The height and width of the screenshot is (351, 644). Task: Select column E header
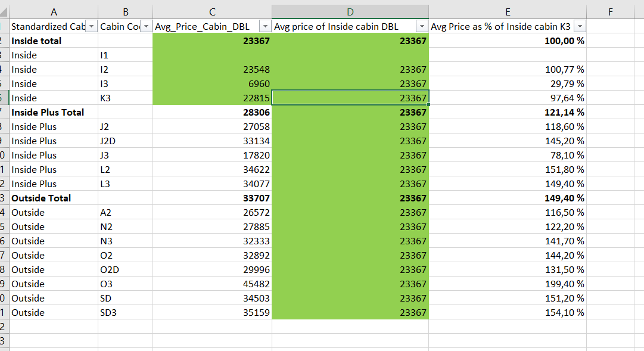tap(508, 12)
